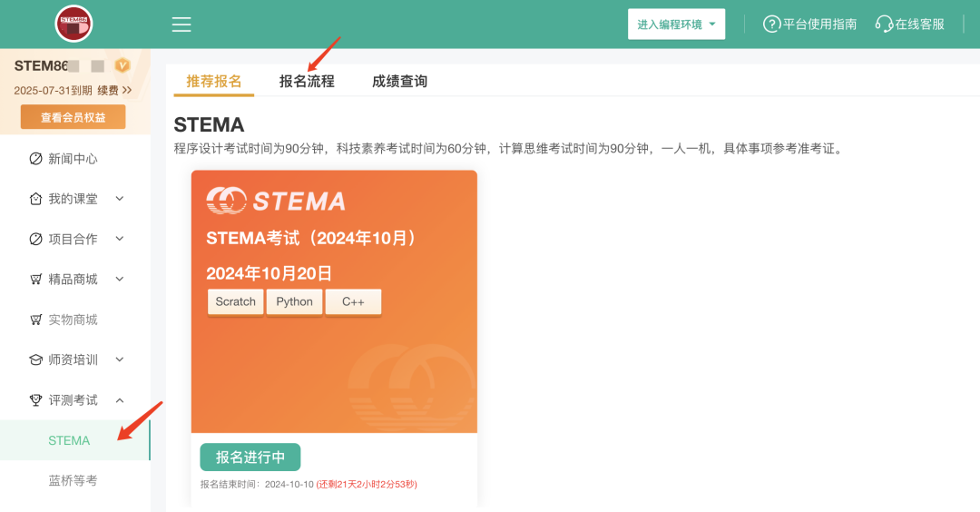Expand the 我的课堂 chevron
Viewport: 980px width, 512px height.
120,199
